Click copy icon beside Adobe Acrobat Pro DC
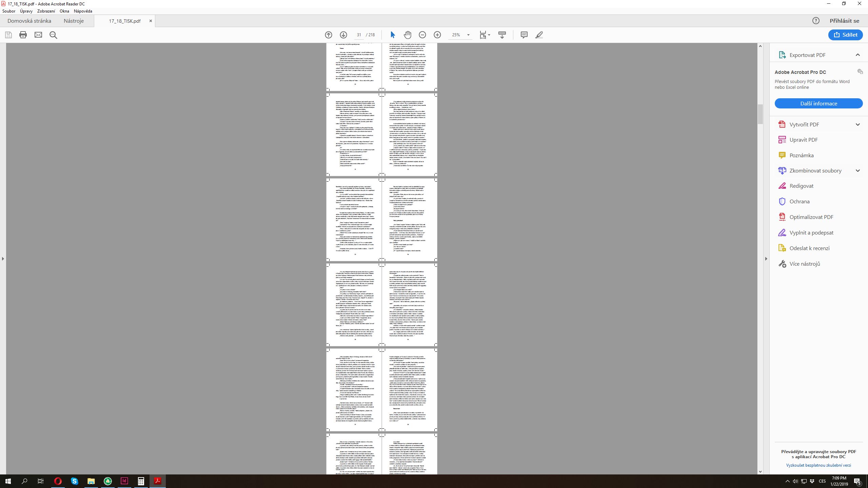This screenshot has height=488, width=868. (x=860, y=72)
